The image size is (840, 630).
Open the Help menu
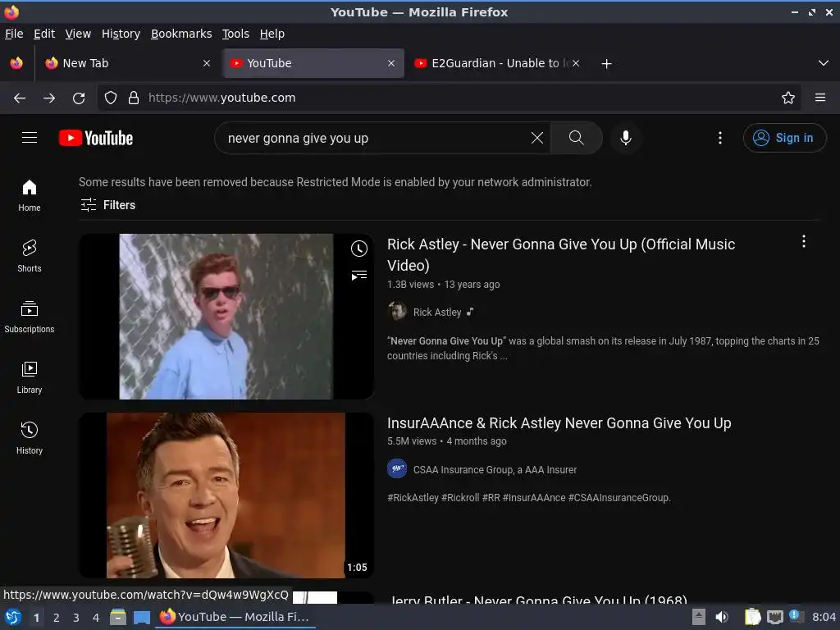pos(272,34)
